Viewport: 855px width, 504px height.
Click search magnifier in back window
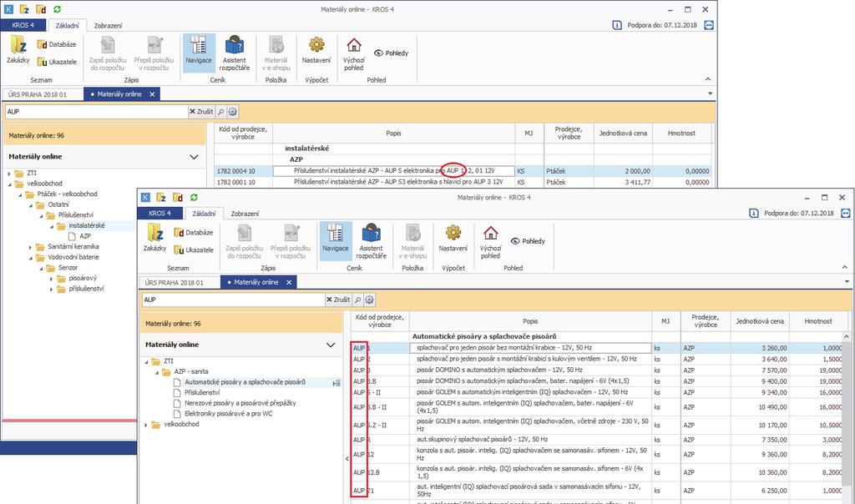click(220, 112)
